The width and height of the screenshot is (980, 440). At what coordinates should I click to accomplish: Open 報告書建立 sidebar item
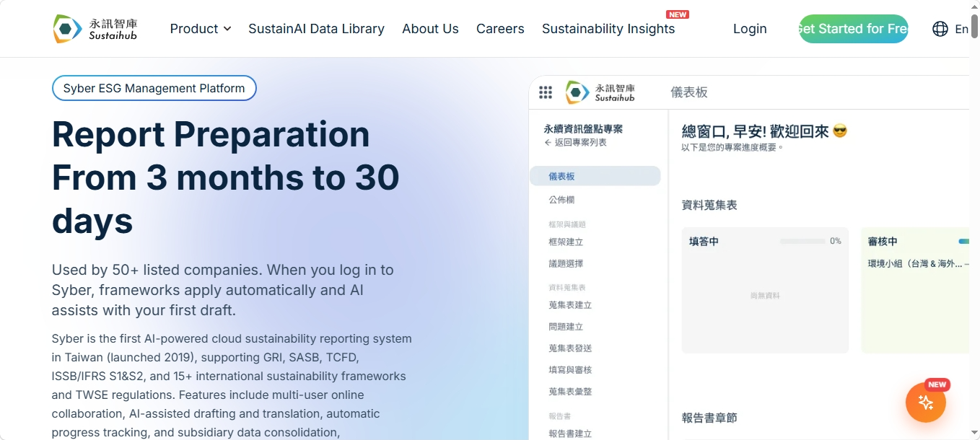coord(570,434)
